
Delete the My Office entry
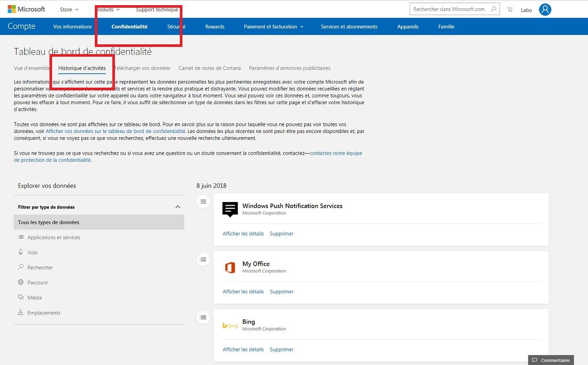(281, 291)
